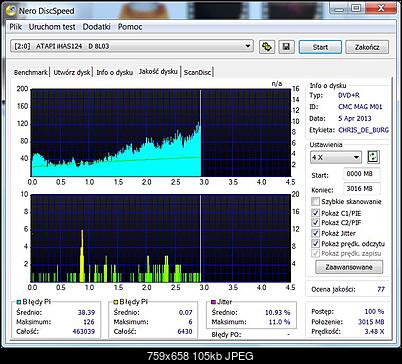
Task: Click the jitter average 10.93 % value
Action: [278, 312]
